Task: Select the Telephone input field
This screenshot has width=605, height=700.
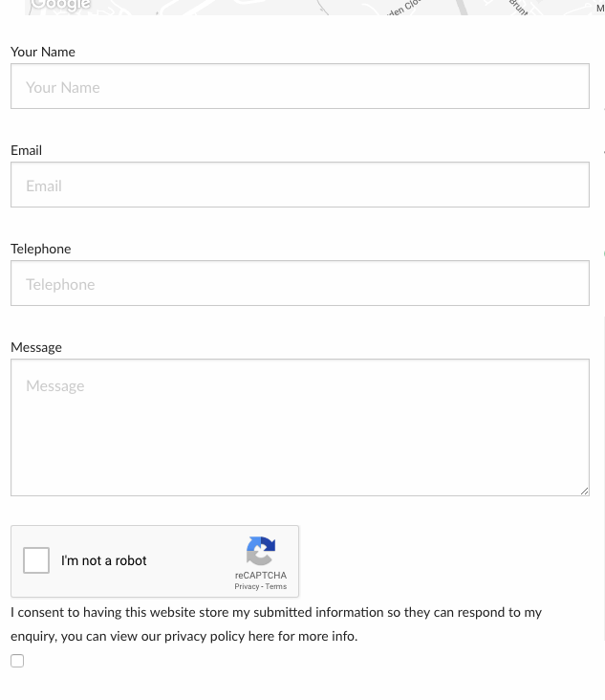Action: pos(300,283)
